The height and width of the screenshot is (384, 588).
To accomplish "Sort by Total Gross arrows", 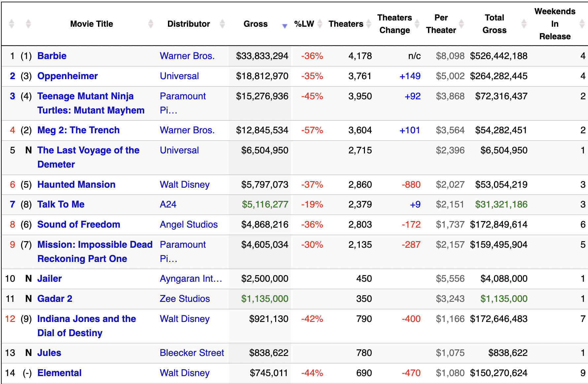I will click(x=524, y=24).
